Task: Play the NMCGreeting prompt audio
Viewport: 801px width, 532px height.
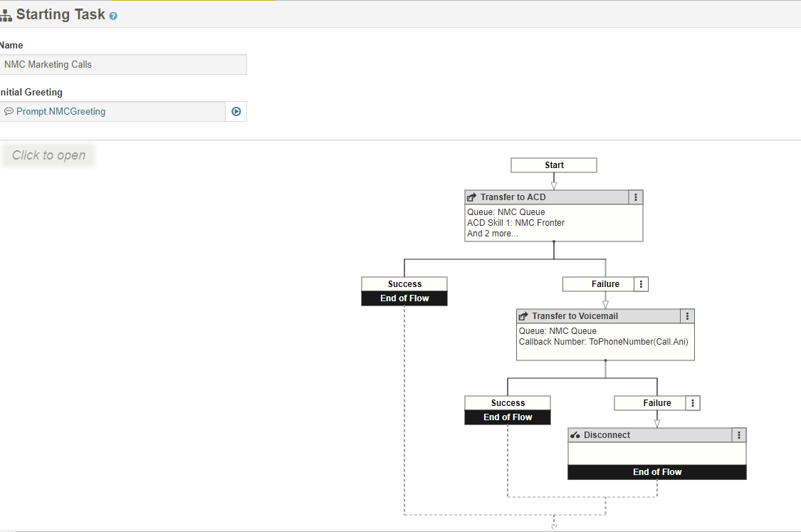Action: pos(236,111)
